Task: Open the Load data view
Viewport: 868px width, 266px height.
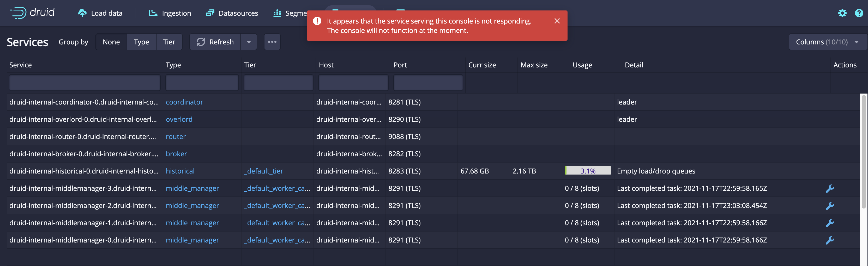Action: pos(100,13)
